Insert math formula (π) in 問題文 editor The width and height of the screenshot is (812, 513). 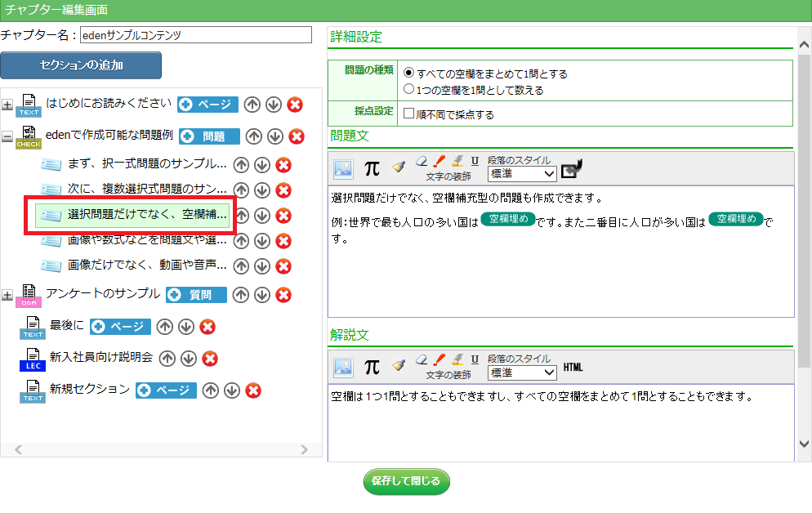click(x=372, y=169)
